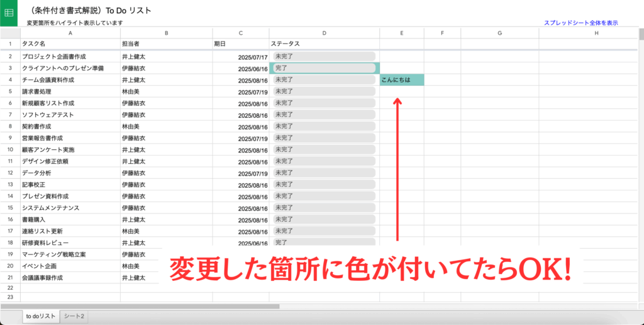
Task: Select 林由美 assignee in 契約書作成 row
Action: (x=166, y=127)
